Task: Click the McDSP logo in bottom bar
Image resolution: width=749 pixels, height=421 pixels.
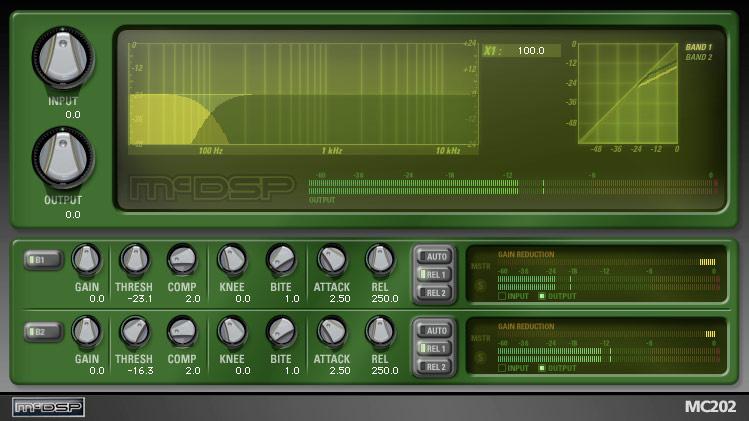Action: tap(48, 407)
